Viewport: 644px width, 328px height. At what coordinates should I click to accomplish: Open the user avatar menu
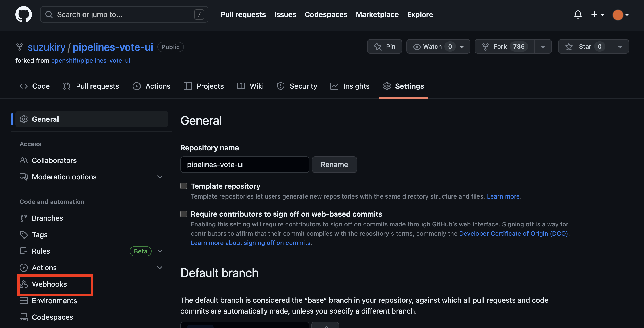point(621,15)
